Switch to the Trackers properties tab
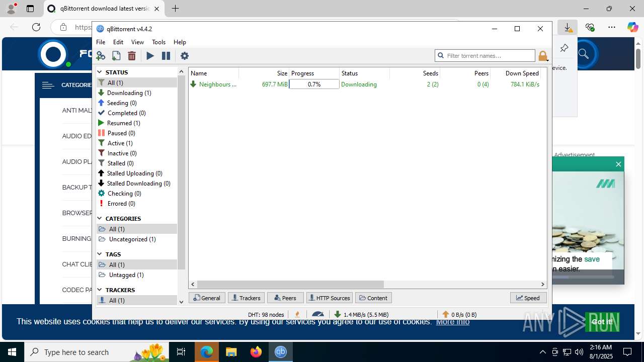The height and width of the screenshot is (362, 644). (246, 298)
